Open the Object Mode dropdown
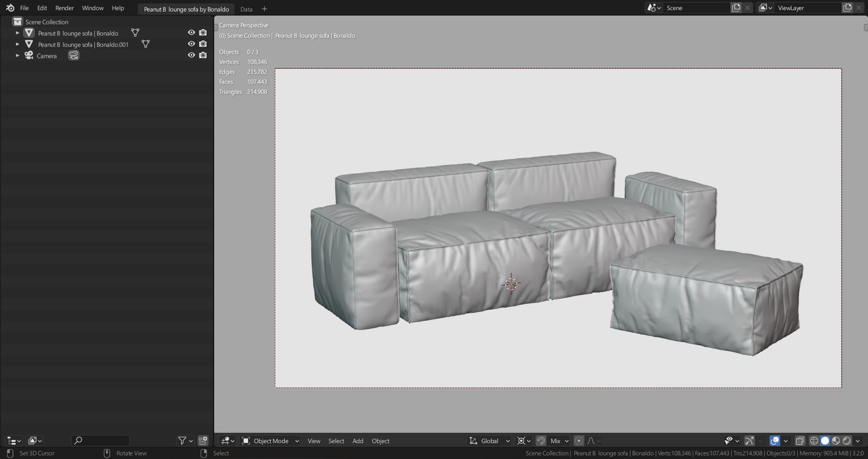Screen dimensions: 868x459 click(x=270, y=440)
